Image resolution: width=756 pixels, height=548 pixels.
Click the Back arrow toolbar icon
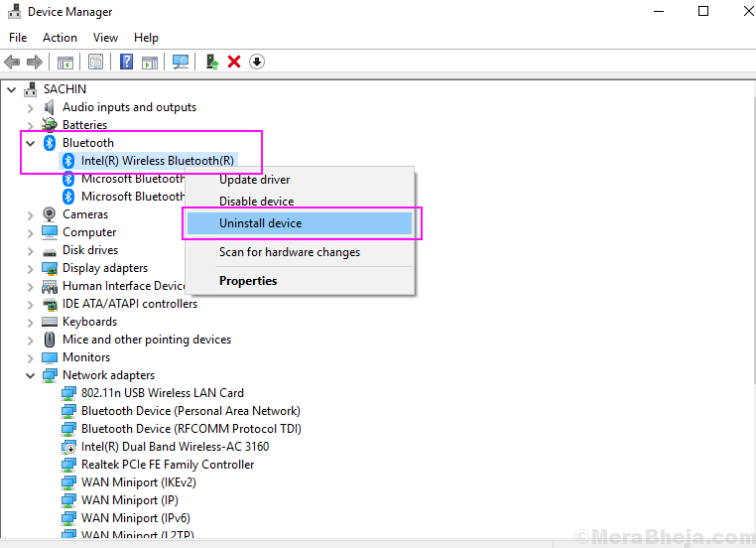(x=12, y=62)
